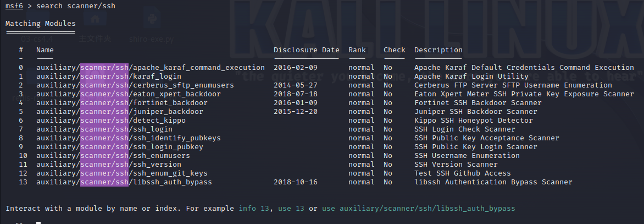
Task: Click the 03-cs4.4 desktop folder label
Action: [x=36, y=39]
